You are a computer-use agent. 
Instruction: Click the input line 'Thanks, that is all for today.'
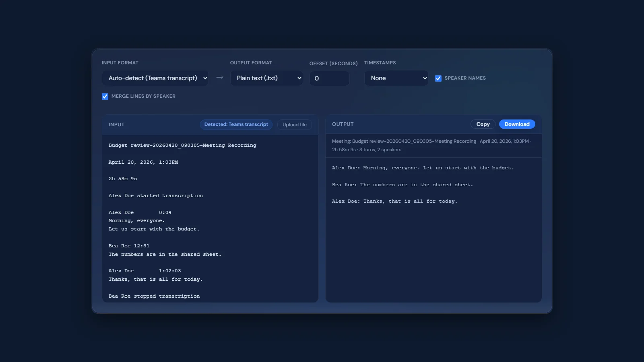click(155, 279)
